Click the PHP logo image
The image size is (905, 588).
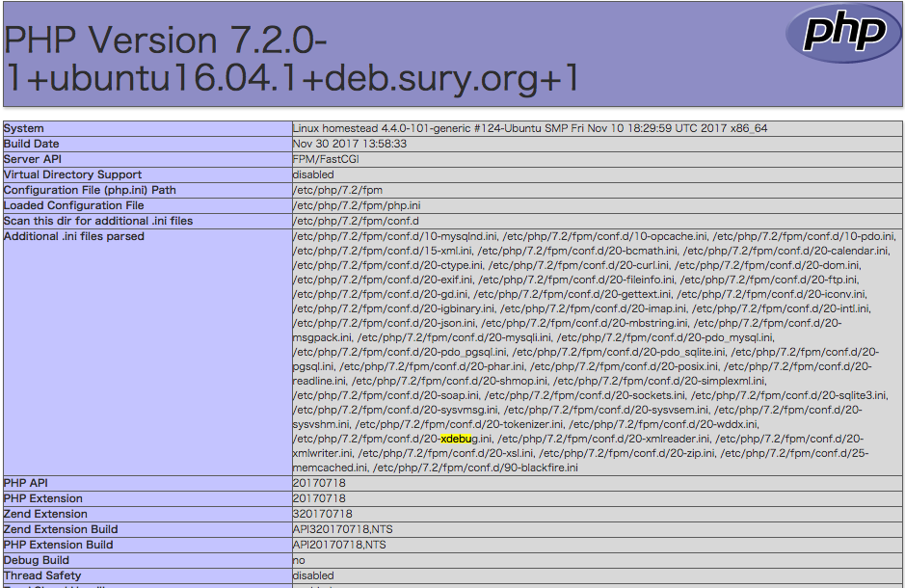(x=843, y=35)
